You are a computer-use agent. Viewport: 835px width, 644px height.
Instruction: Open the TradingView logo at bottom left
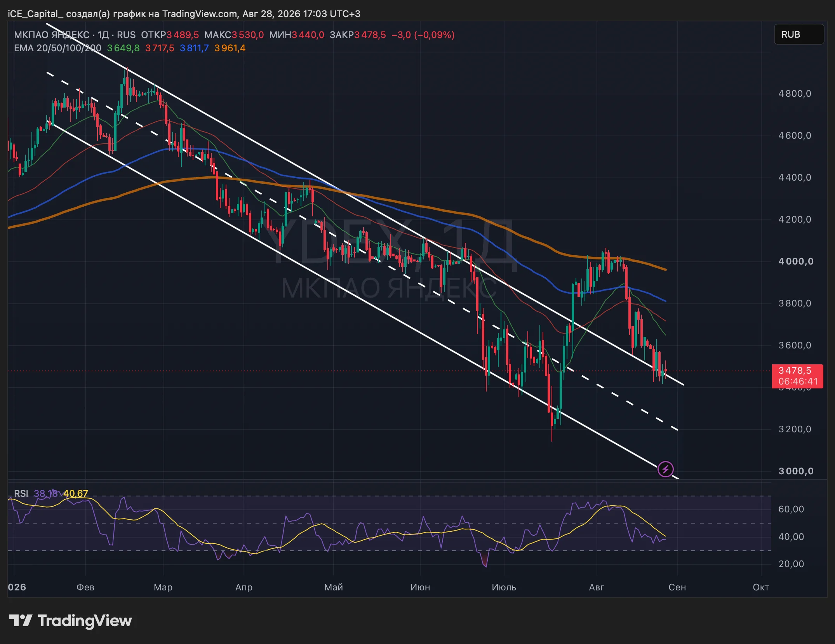70,621
